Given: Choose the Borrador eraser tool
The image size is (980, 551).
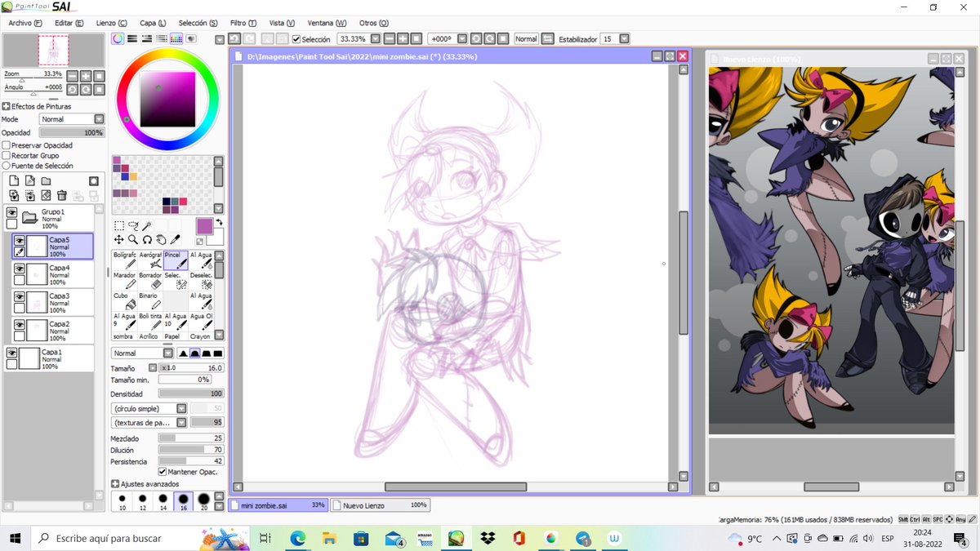Looking at the screenshot, I should [150, 280].
